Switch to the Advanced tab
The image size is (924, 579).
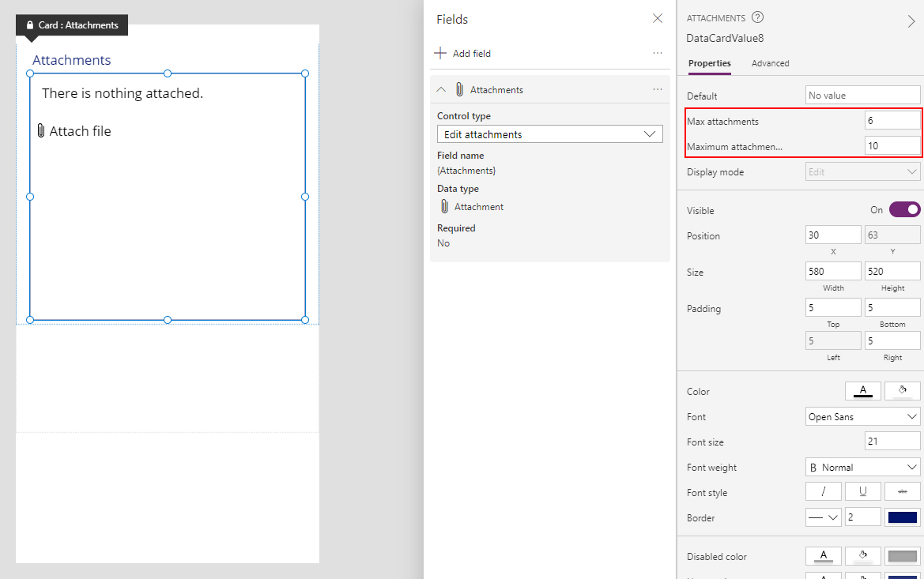pyautogui.click(x=770, y=63)
